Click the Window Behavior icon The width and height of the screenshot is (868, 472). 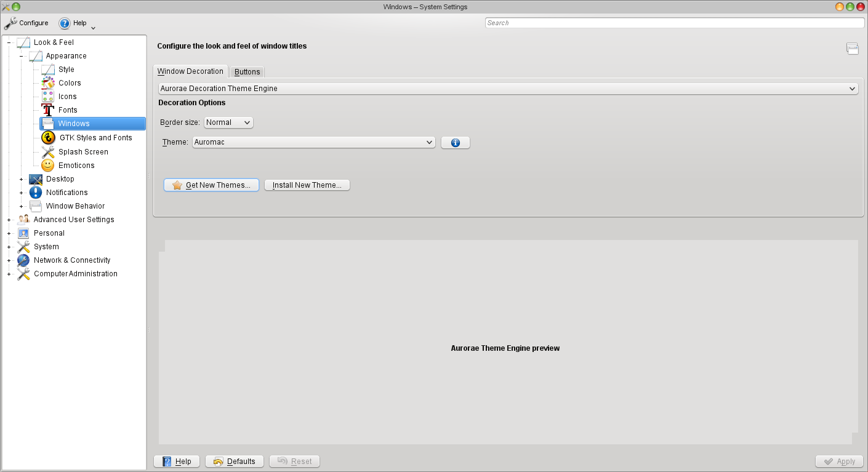36,206
